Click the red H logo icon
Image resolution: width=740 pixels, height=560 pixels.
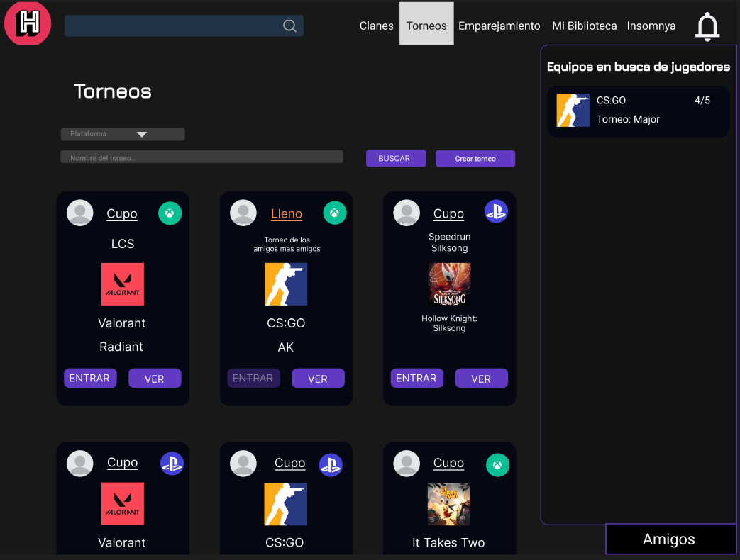pos(28,23)
